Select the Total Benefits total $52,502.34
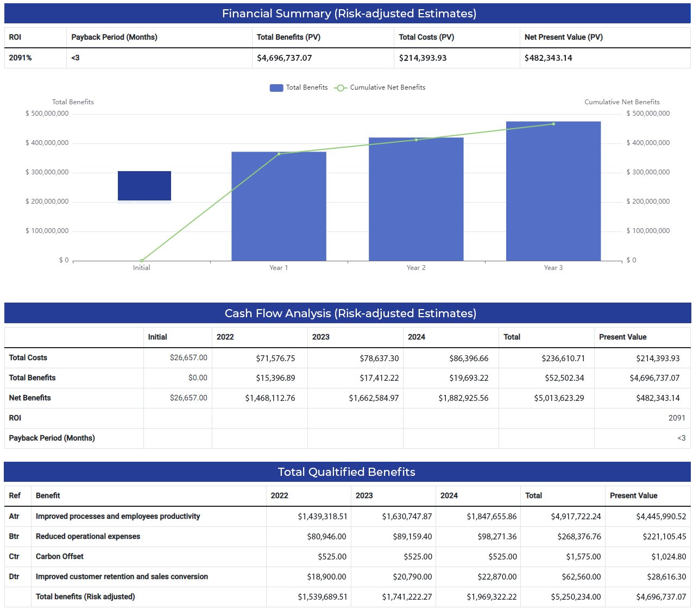Viewport: 693px width, 616px height. click(x=565, y=378)
